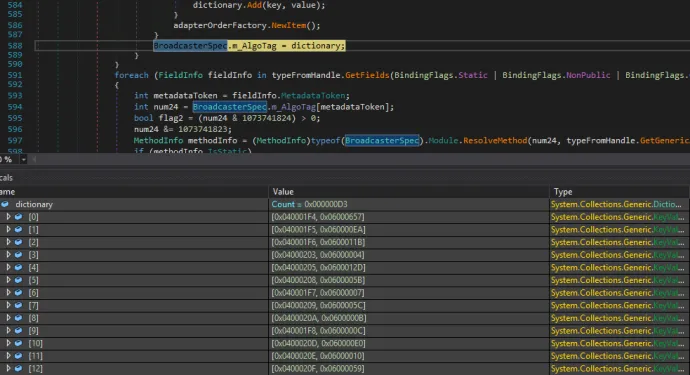Click the flag2 variable on line 595
The height and width of the screenshot is (375, 690).
(171, 118)
